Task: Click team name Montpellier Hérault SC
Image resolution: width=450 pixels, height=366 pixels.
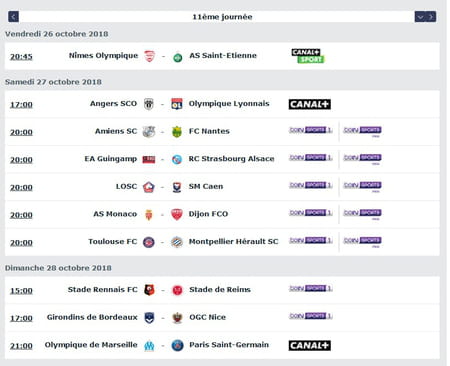Action: click(233, 241)
